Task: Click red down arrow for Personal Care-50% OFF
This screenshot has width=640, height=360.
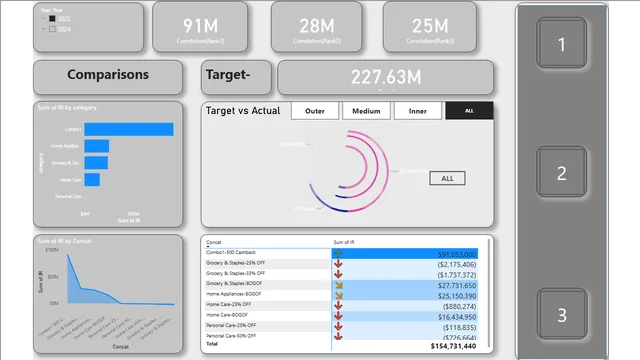Action: coord(338,336)
